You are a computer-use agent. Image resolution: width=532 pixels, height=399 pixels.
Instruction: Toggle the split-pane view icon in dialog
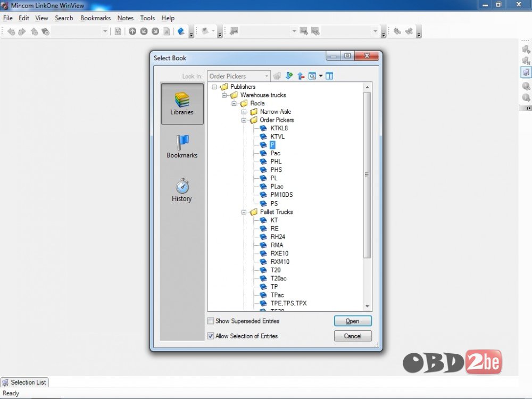[329, 76]
